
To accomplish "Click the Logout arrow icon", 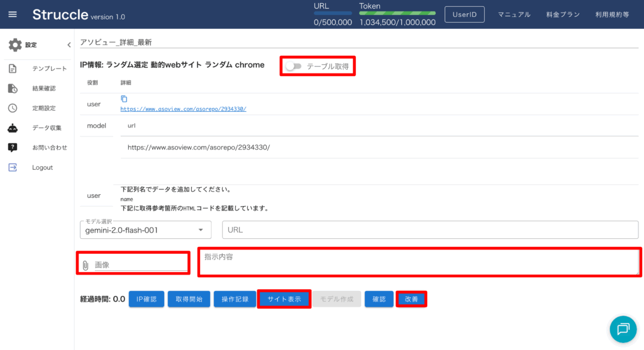I will [13, 167].
